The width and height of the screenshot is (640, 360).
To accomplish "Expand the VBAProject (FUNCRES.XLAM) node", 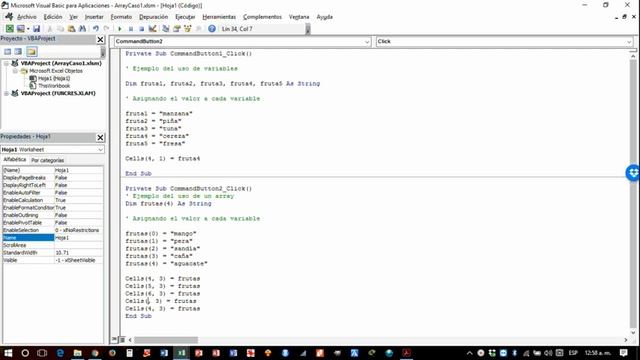I will point(6,93).
